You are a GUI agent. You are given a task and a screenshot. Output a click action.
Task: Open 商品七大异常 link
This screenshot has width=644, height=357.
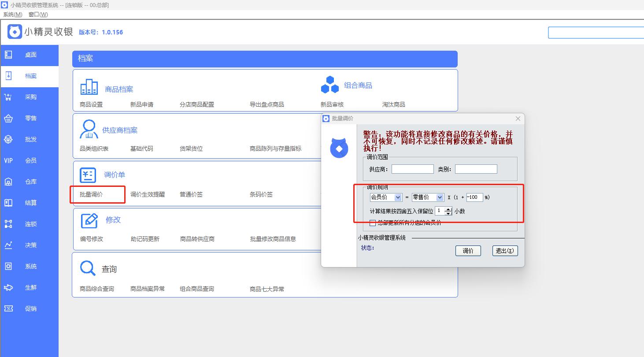267,289
